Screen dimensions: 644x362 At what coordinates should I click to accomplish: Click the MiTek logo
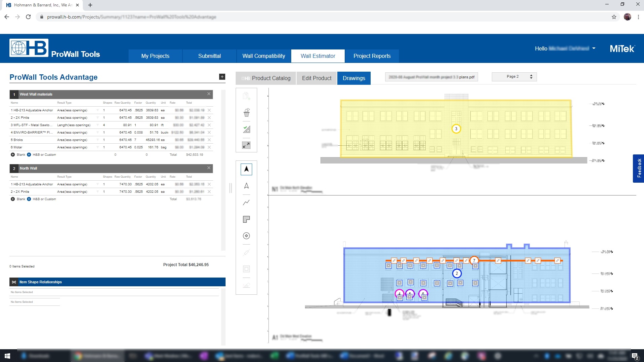coord(622,49)
